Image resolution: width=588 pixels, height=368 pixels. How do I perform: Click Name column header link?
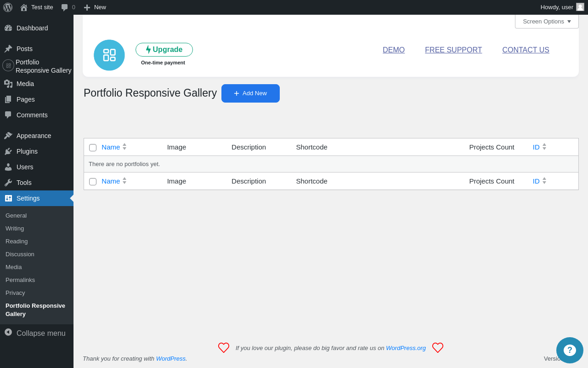(111, 147)
